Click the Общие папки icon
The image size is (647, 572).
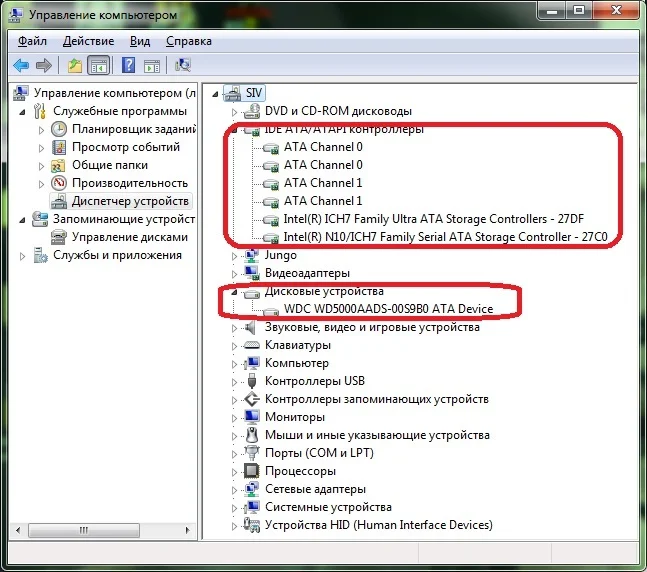tap(58, 165)
